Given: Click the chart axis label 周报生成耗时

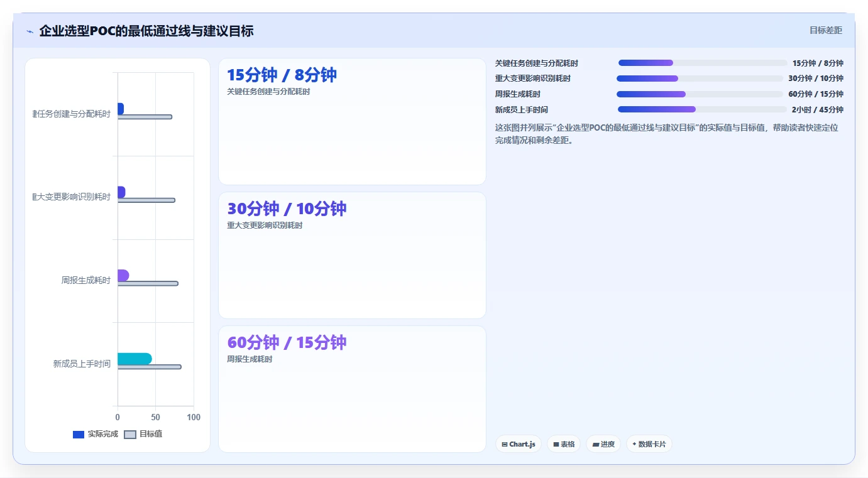Looking at the screenshot, I should 85,280.
